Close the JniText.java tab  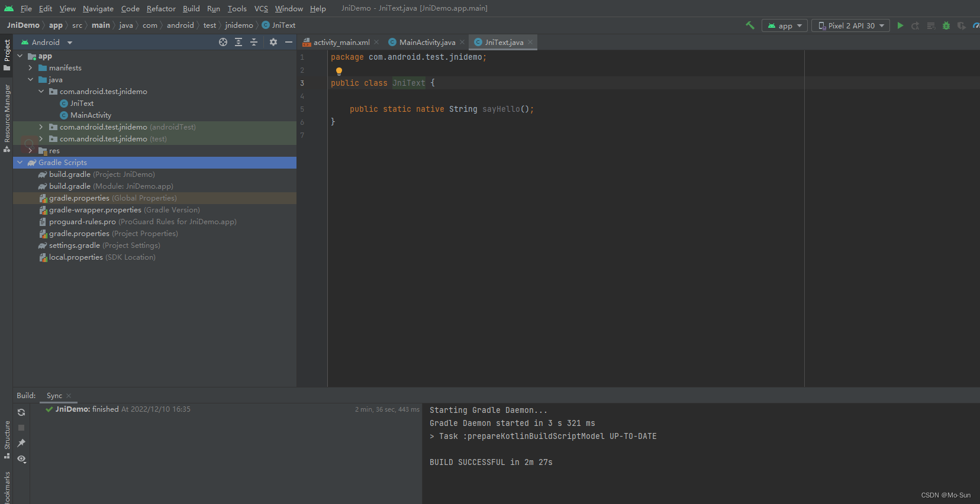tap(530, 42)
